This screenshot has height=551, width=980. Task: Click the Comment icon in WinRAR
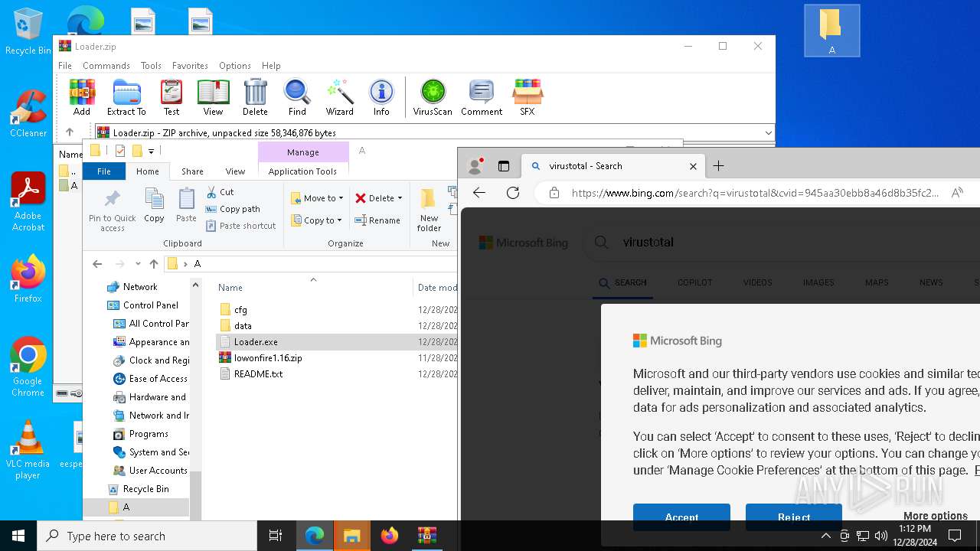[482, 97]
